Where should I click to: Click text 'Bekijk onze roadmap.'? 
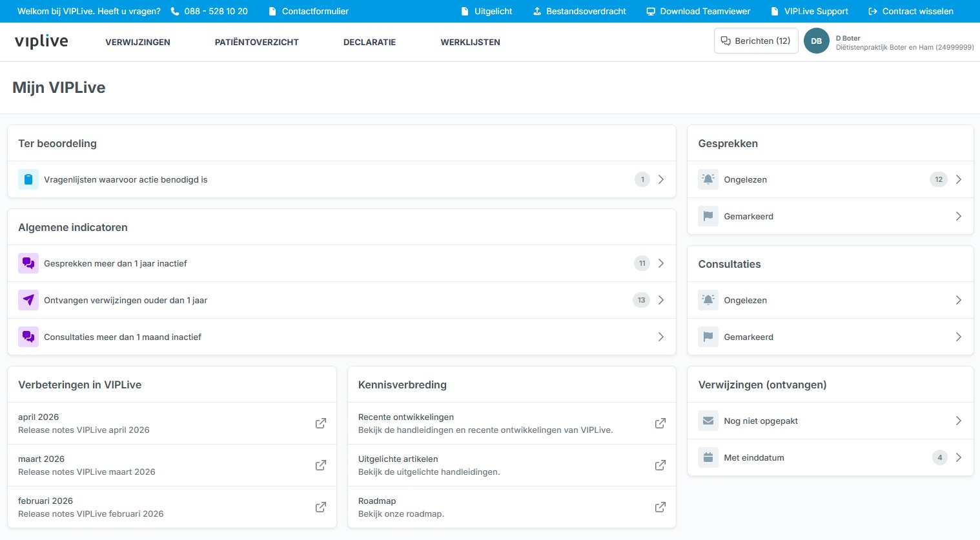[401, 514]
